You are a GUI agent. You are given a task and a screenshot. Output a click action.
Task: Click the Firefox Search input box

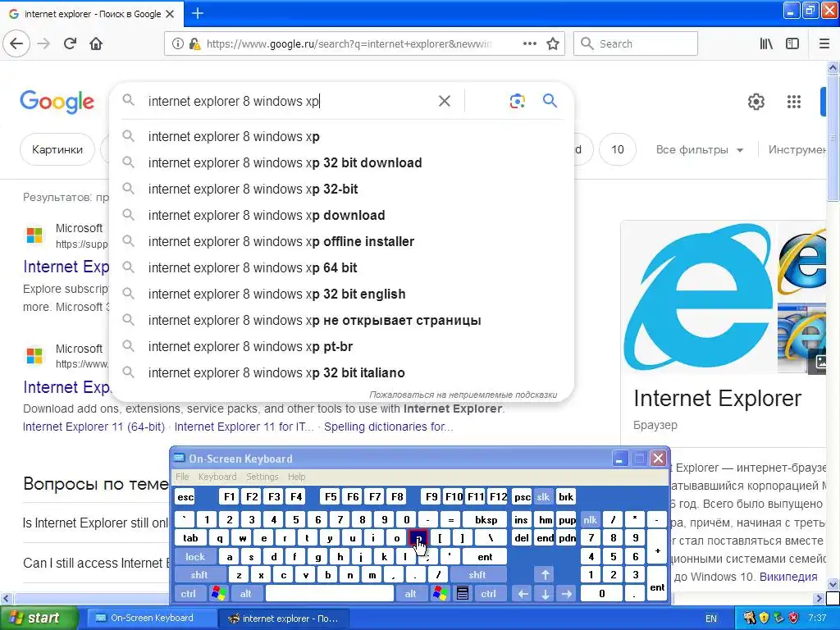point(636,44)
